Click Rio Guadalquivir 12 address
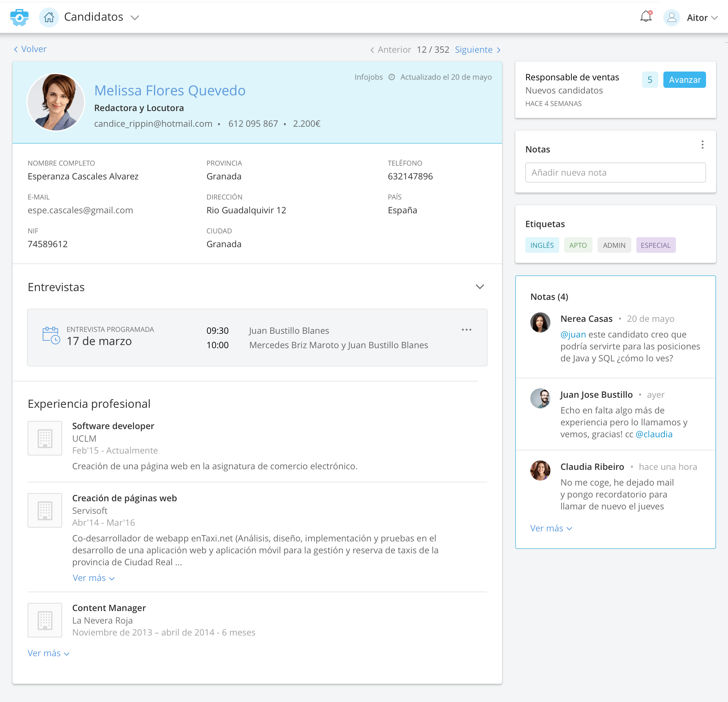This screenshot has height=702, width=728. [246, 210]
